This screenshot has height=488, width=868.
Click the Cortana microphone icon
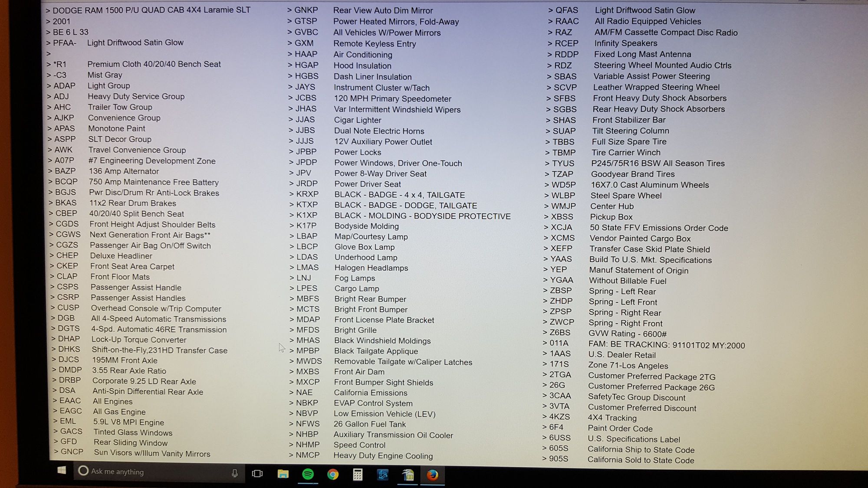[235, 473]
